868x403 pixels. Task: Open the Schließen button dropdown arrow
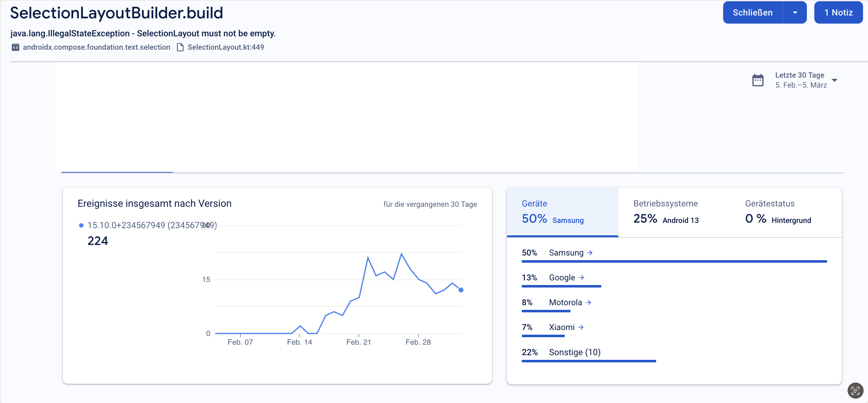tap(795, 13)
